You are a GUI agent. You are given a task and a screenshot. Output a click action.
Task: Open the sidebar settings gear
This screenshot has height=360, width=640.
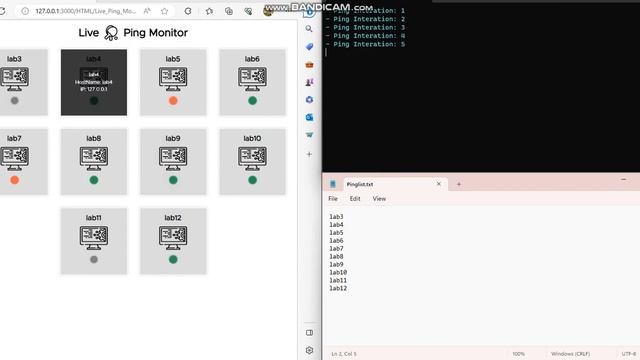309,350
